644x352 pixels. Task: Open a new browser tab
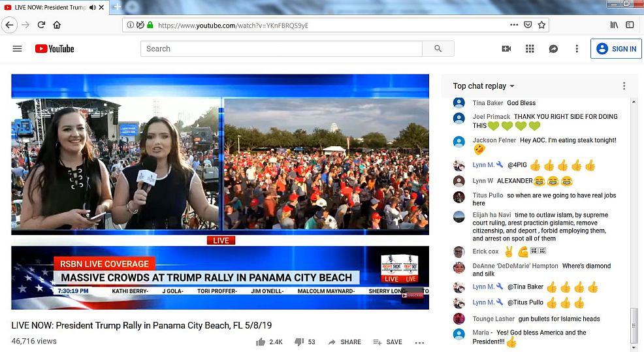click(x=118, y=7)
